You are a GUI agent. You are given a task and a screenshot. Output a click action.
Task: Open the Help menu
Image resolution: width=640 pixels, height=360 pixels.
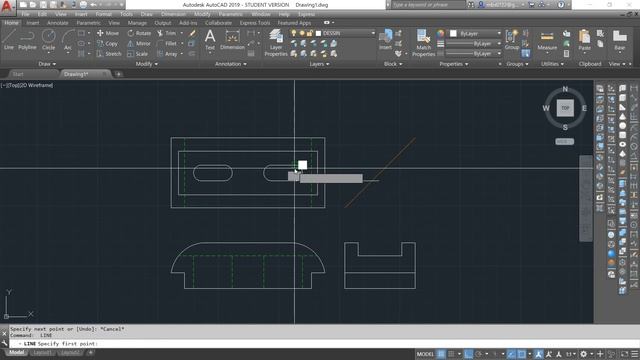click(x=284, y=14)
